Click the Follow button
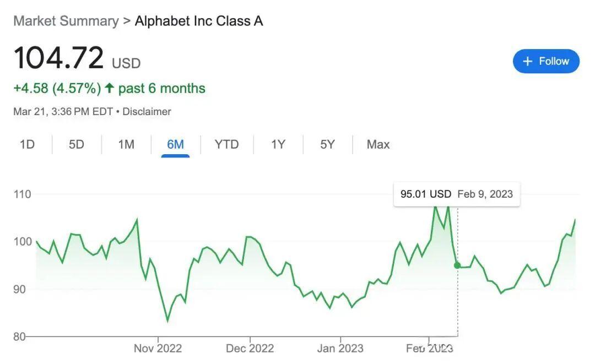The height and width of the screenshot is (364, 595). 546,61
